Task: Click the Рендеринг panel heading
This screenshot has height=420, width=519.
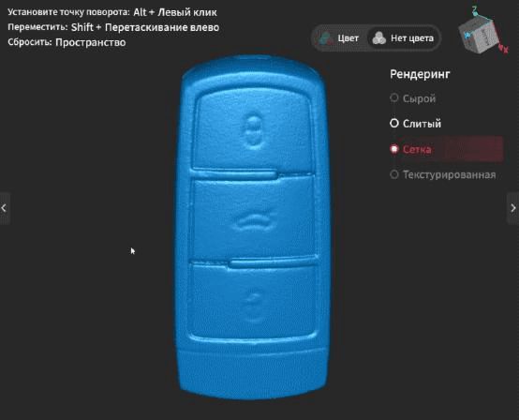Action: pyautogui.click(x=420, y=74)
